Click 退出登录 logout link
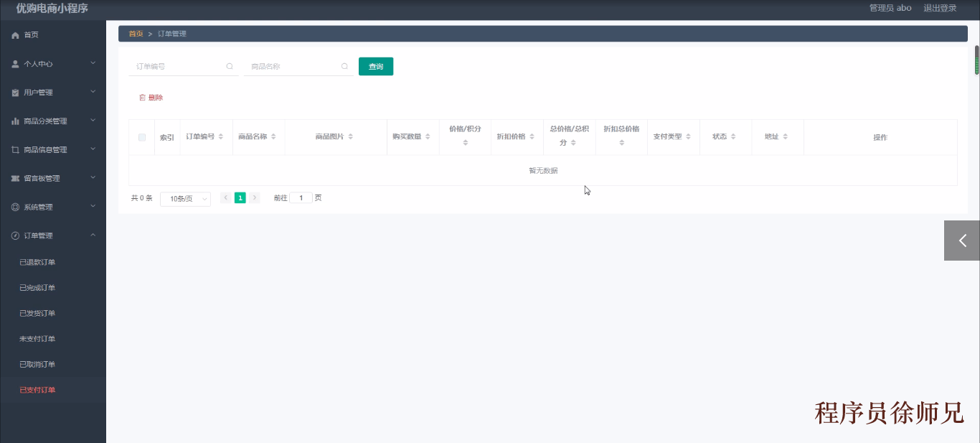This screenshot has width=980, height=443. (940, 9)
